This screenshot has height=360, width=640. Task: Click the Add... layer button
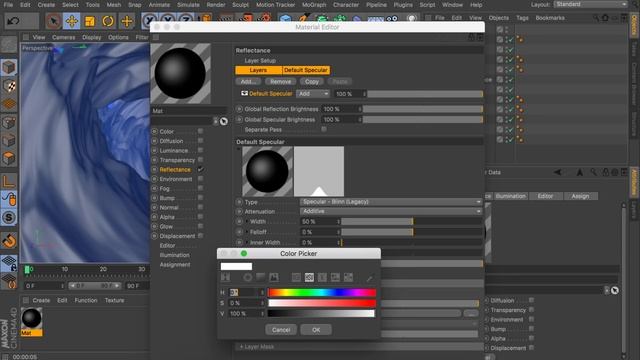point(248,82)
